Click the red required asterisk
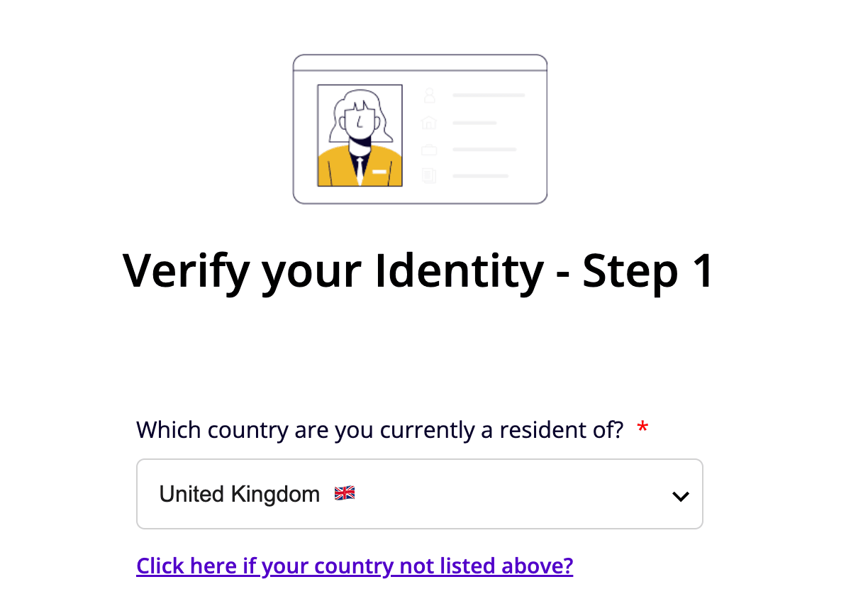 pyautogui.click(x=642, y=429)
